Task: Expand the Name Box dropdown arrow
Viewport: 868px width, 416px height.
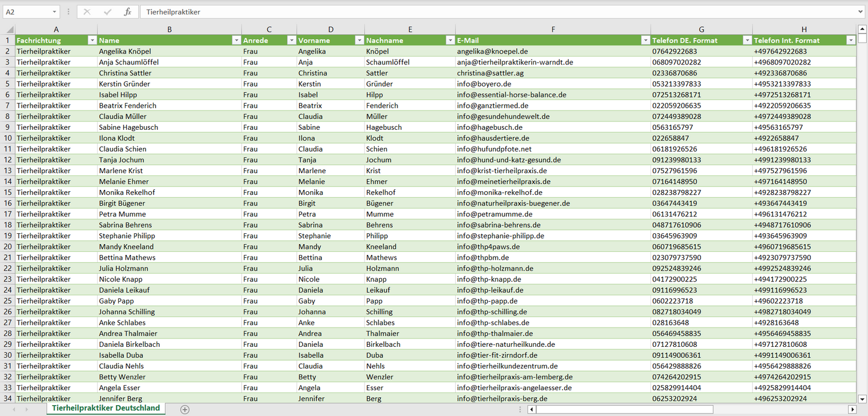Action: coord(54,12)
